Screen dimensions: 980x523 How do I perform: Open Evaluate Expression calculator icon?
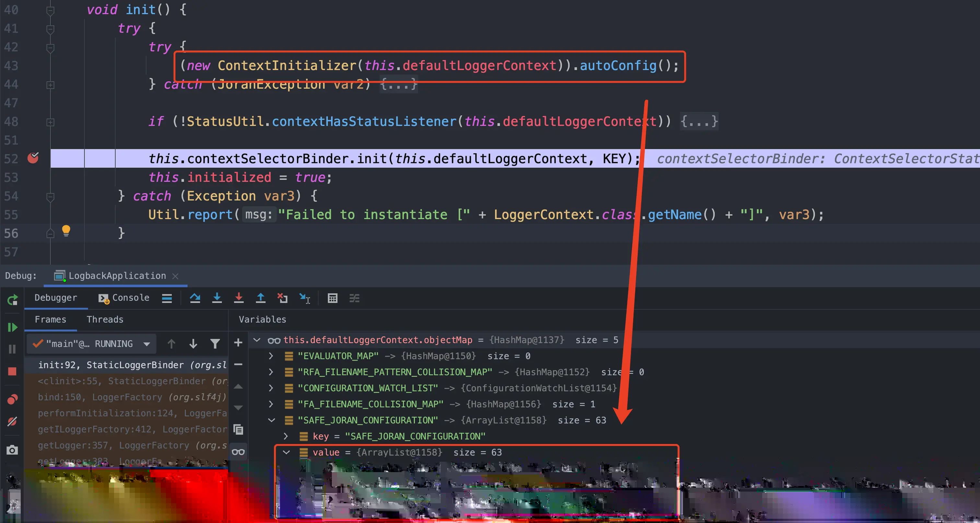click(332, 298)
